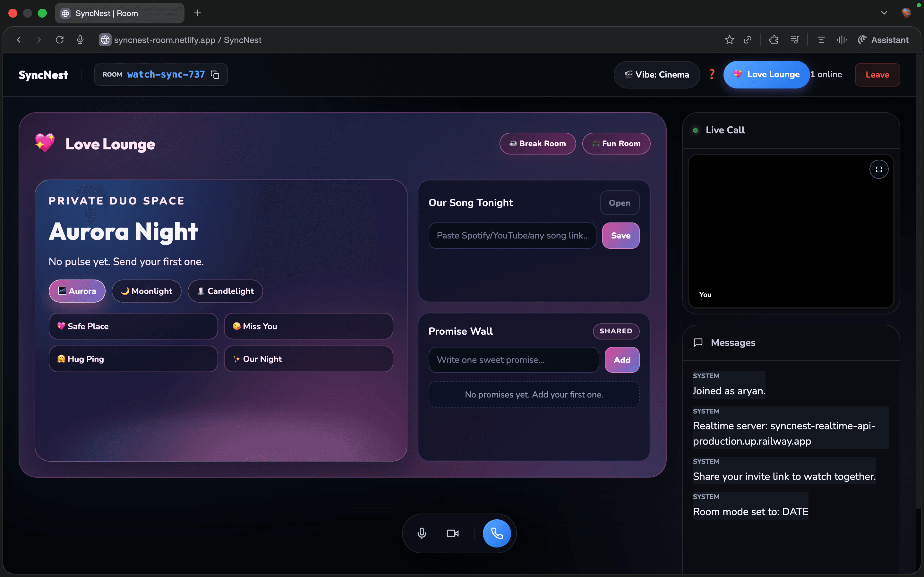Open help via the question mark icon
The height and width of the screenshot is (577, 924).
(x=712, y=74)
